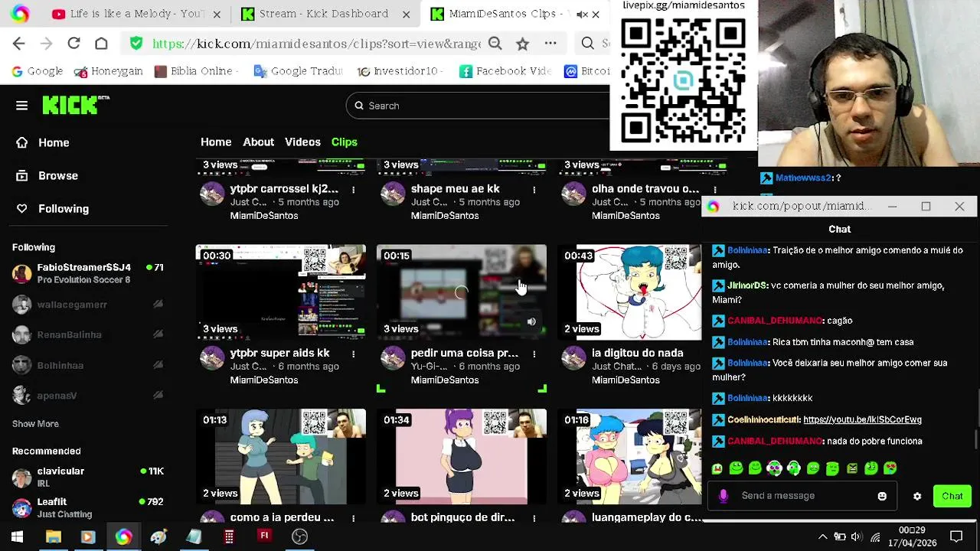Image resolution: width=980 pixels, height=551 pixels.
Task: Play the 01:34 bot pinguço clip thumbnail
Action: coord(462,457)
